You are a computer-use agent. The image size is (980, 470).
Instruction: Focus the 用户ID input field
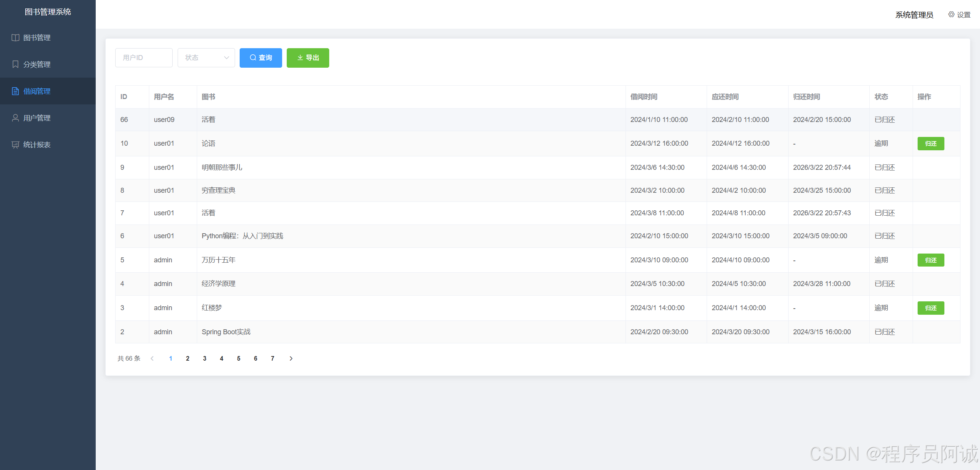(x=144, y=58)
